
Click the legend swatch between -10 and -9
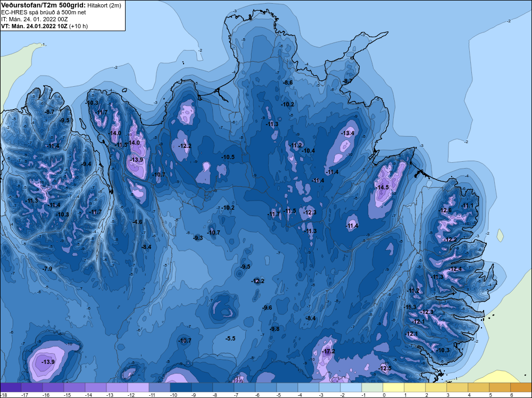[x=181, y=387]
